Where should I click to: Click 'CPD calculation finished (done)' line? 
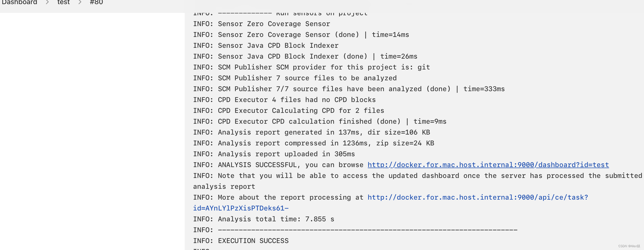tap(320, 121)
